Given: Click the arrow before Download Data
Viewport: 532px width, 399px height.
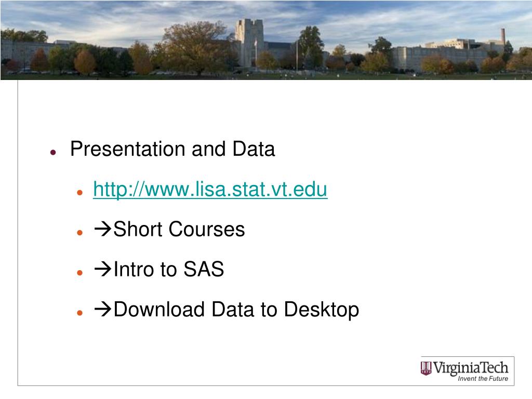Looking at the screenshot, I should coord(103,309).
